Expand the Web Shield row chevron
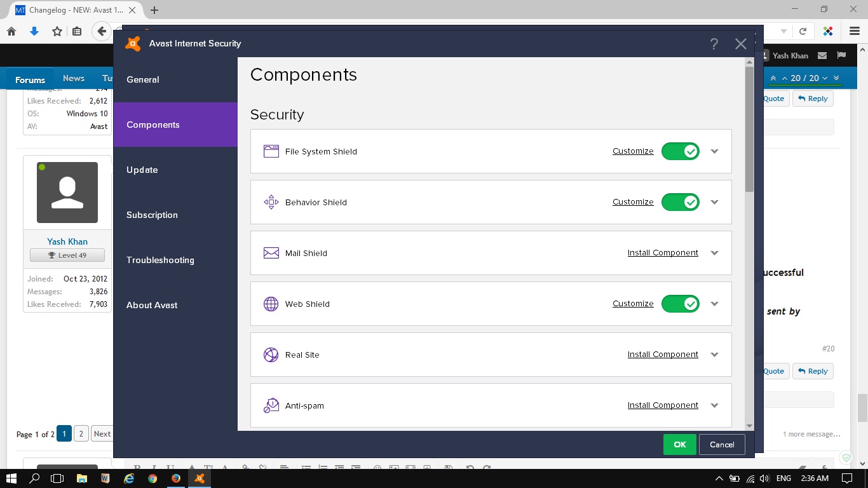The height and width of the screenshot is (488, 868). (x=715, y=304)
